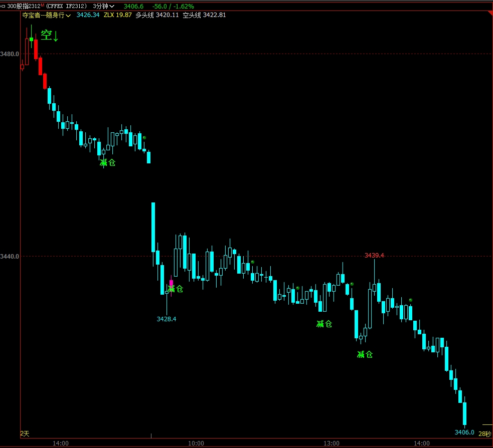This screenshot has width=493, height=448.
Task: Click the first 减仓 label near 14:00
Action: coord(107,162)
